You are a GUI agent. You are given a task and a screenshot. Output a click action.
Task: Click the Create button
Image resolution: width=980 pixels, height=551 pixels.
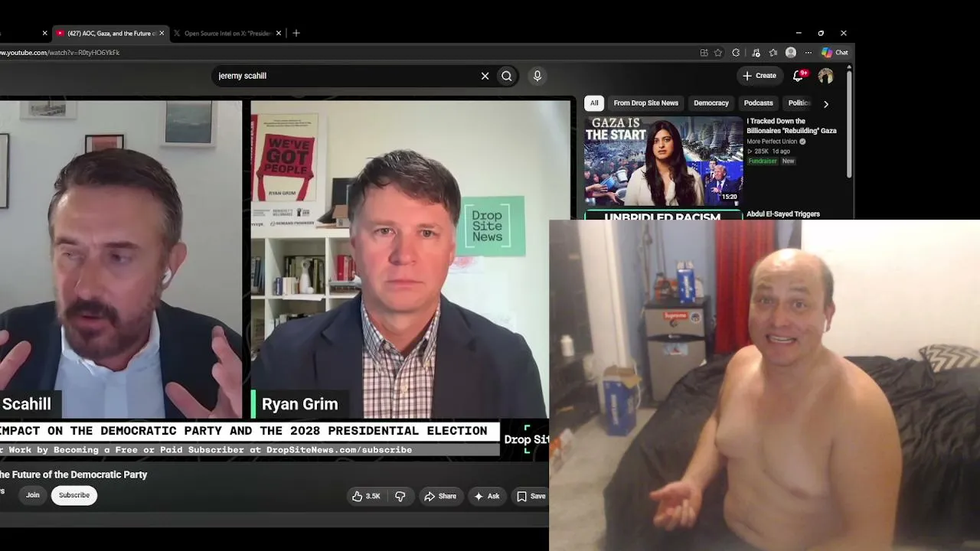[x=759, y=76]
